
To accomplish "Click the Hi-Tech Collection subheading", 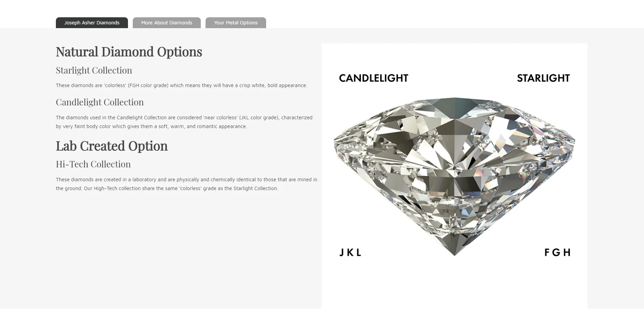I will point(93,164).
